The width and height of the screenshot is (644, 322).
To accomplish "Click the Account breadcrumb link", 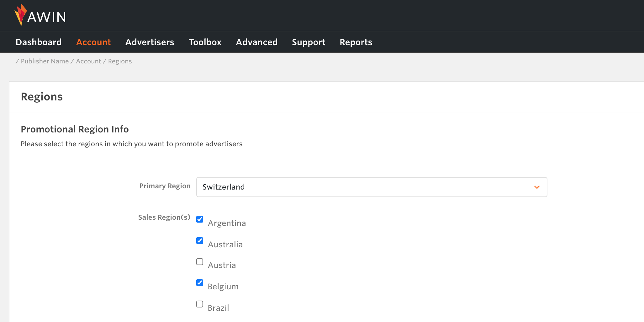I will point(88,61).
